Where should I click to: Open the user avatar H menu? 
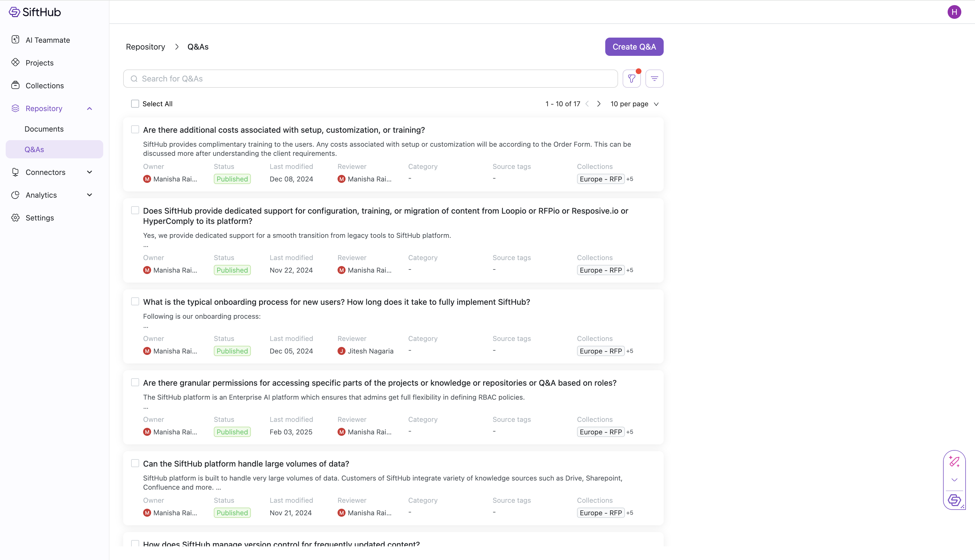tap(954, 12)
